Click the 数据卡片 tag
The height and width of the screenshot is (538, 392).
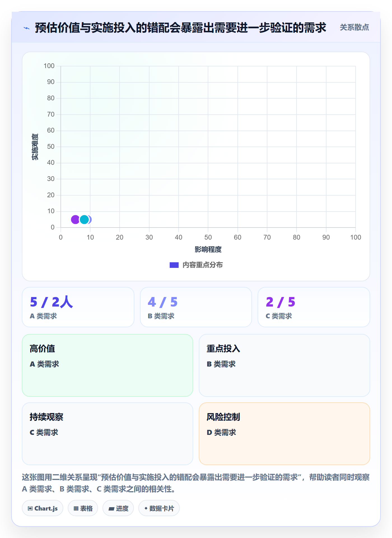tap(159, 508)
